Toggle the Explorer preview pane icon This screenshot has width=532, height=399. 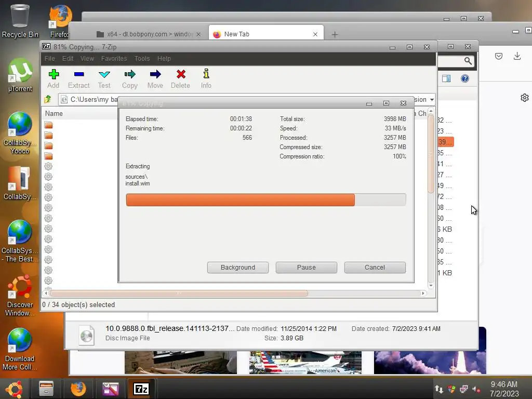point(446,79)
